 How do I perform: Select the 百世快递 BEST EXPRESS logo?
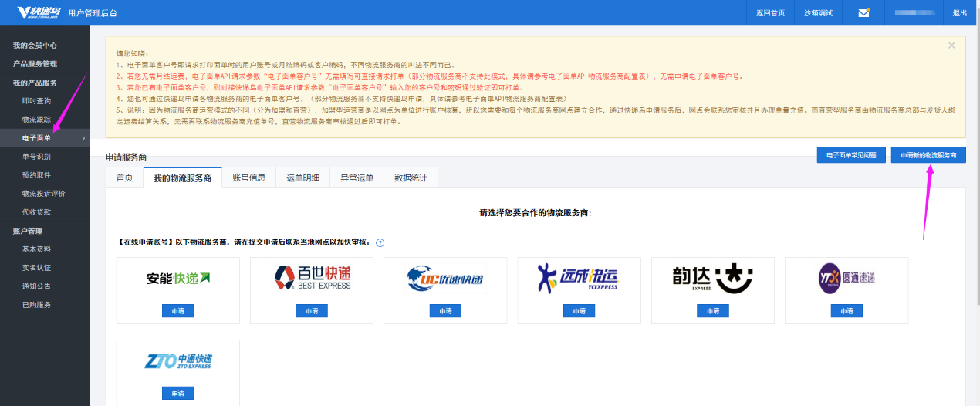click(x=312, y=278)
